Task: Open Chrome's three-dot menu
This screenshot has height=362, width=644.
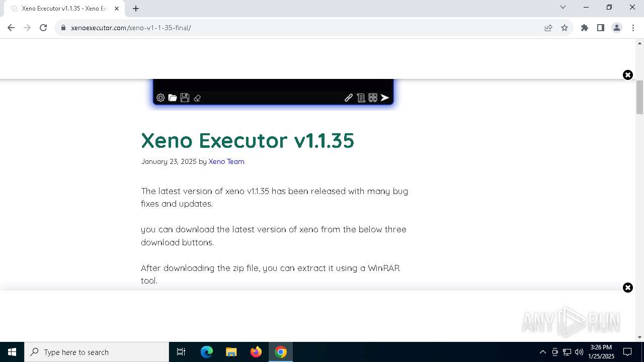Action: 633,28
